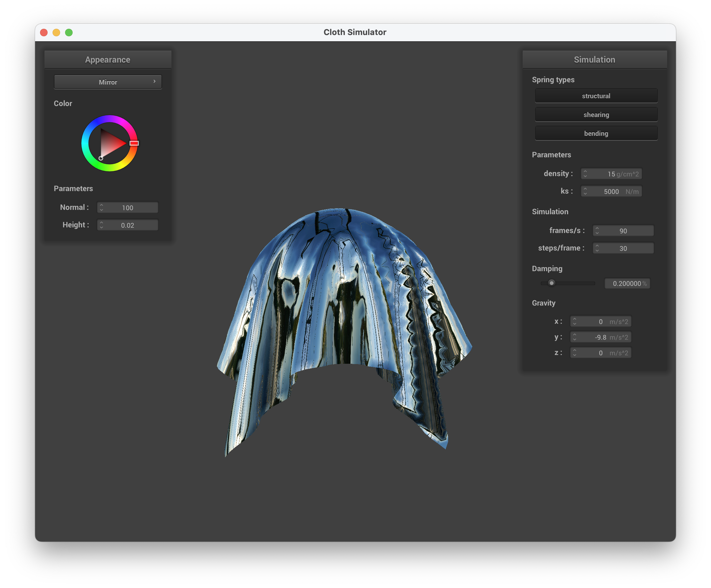Click the damping percentage field

(x=627, y=283)
